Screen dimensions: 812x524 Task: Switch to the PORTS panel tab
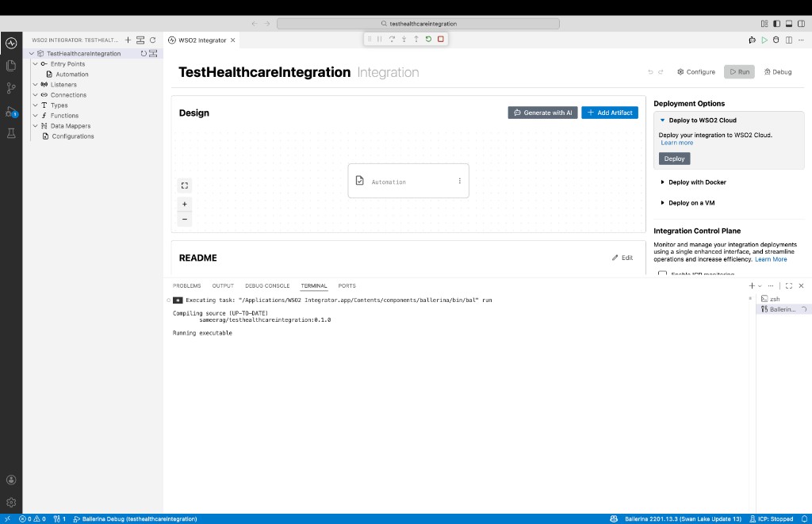pyautogui.click(x=347, y=286)
